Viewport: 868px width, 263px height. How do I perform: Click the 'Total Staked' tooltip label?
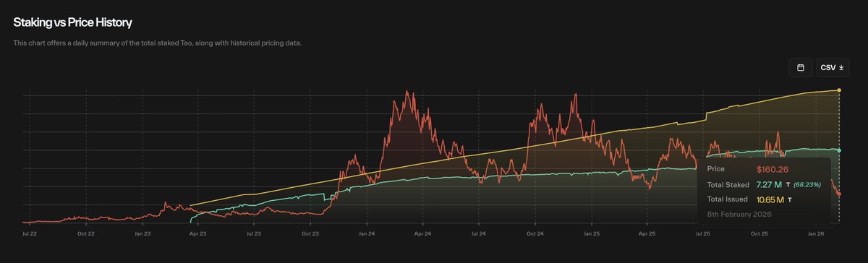728,185
